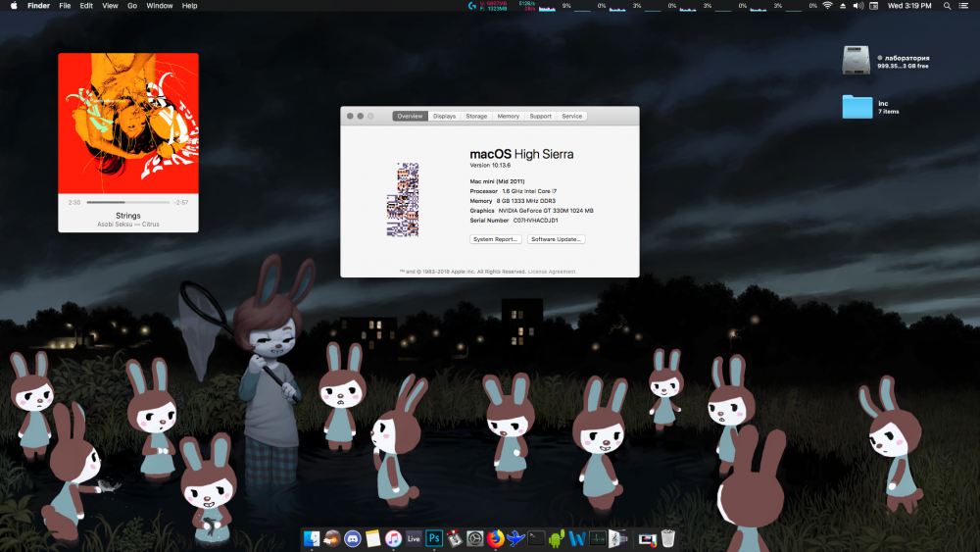Image resolution: width=980 pixels, height=552 pixels.
Task: Open the лаборатория hard drive on desktop
Action: point(856,61)
